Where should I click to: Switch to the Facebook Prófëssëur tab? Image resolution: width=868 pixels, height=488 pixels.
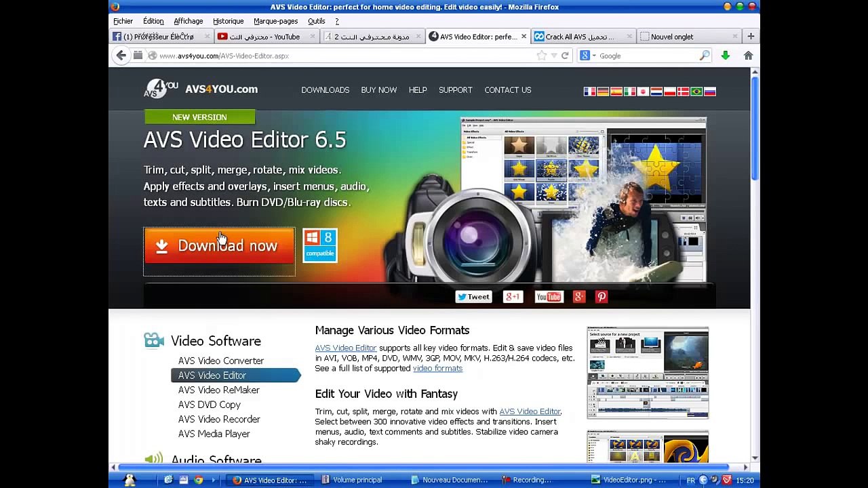161,37
